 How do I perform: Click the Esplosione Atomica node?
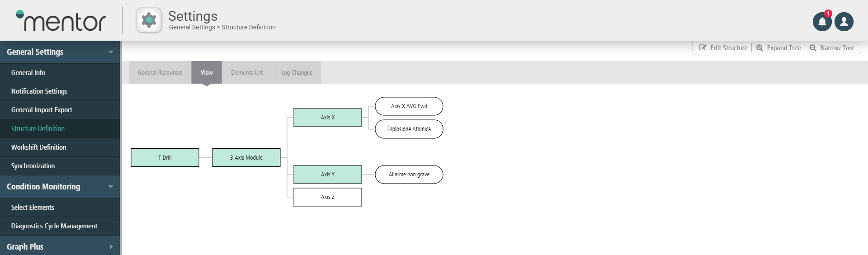[x=409, y=129]
